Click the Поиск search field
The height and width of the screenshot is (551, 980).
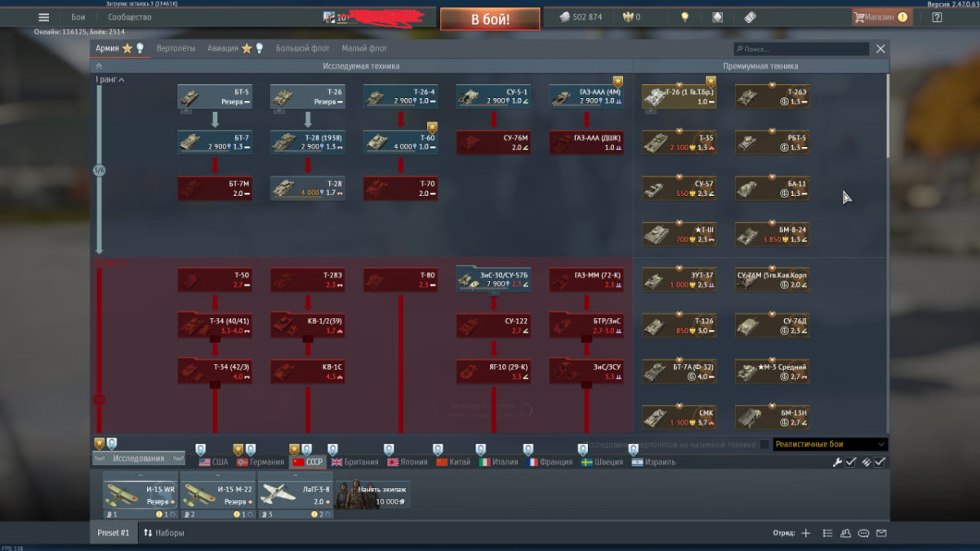tap(801, 49)
